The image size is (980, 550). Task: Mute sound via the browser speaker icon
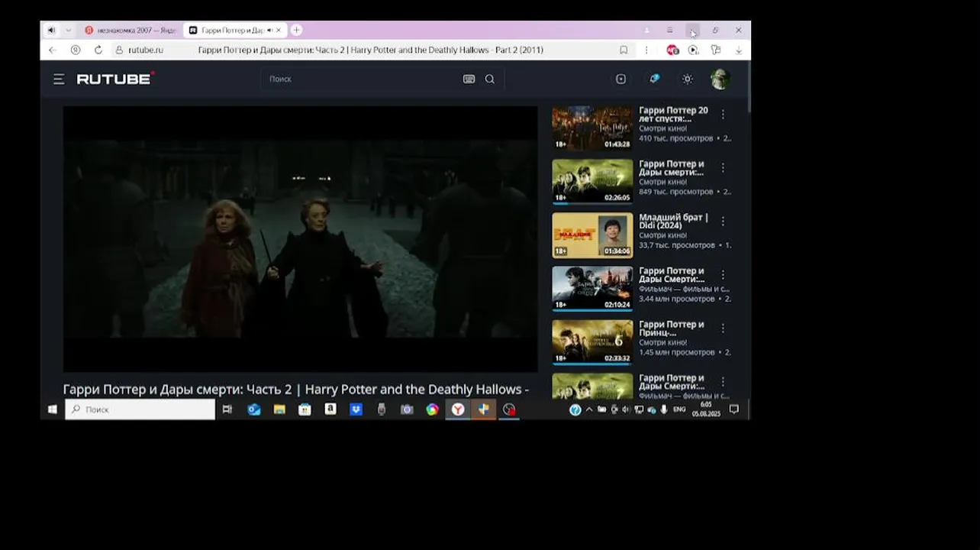[51, 30]
